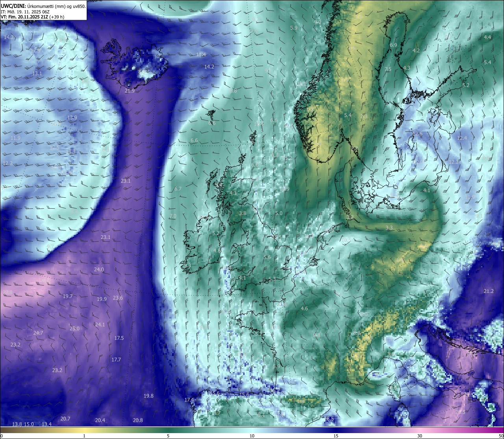Image resolution: width=504 pixels, height=439 pixels.
Task: Click the 10 label on color scale
Action: tap(252, 435)
